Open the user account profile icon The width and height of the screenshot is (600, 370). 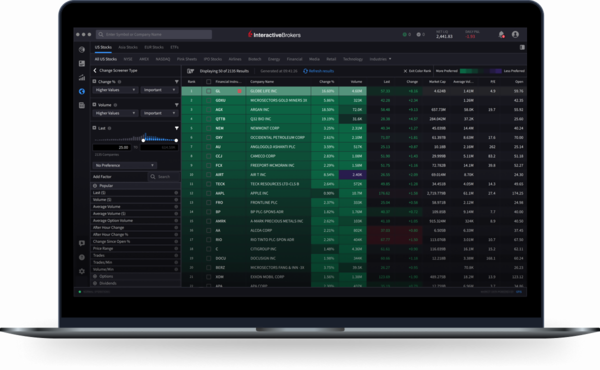[515, 34]
